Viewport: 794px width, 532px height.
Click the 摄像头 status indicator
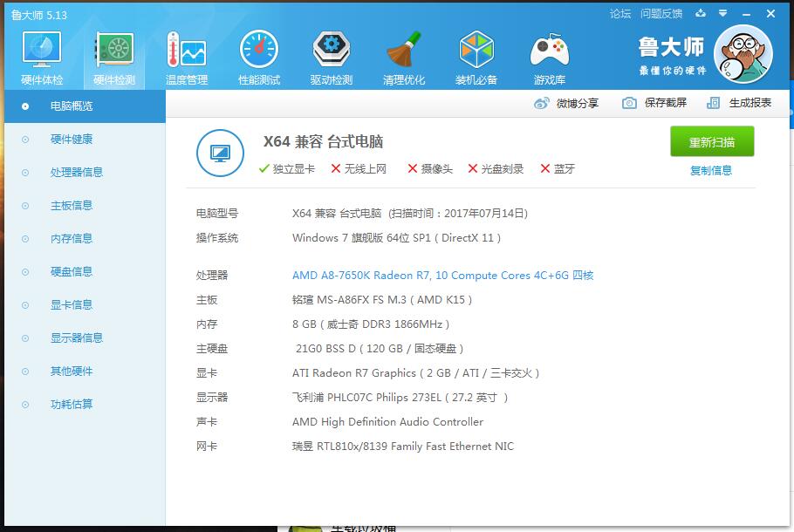(430, 169)
